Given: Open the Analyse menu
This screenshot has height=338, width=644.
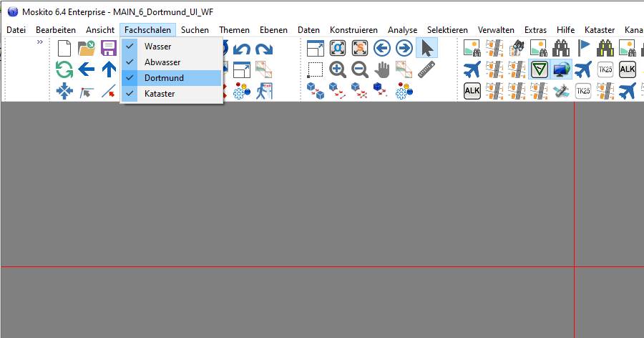Looking at the screenshot, I should click(402, 30).
